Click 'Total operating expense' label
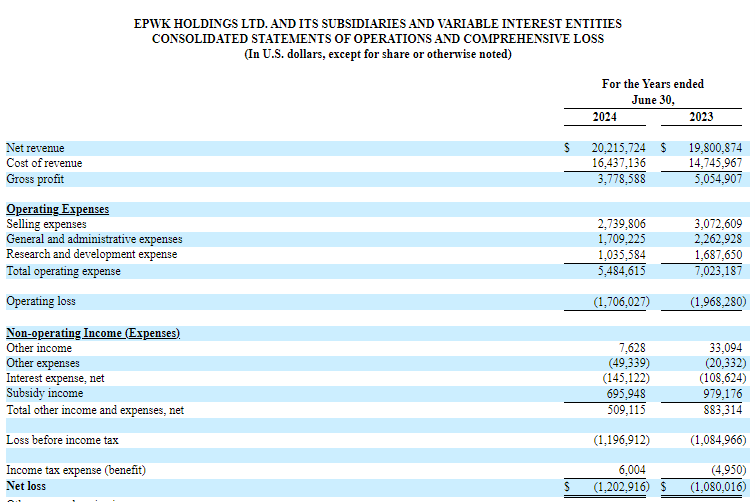This screenshot has width=755, height=502. point(64,271)
